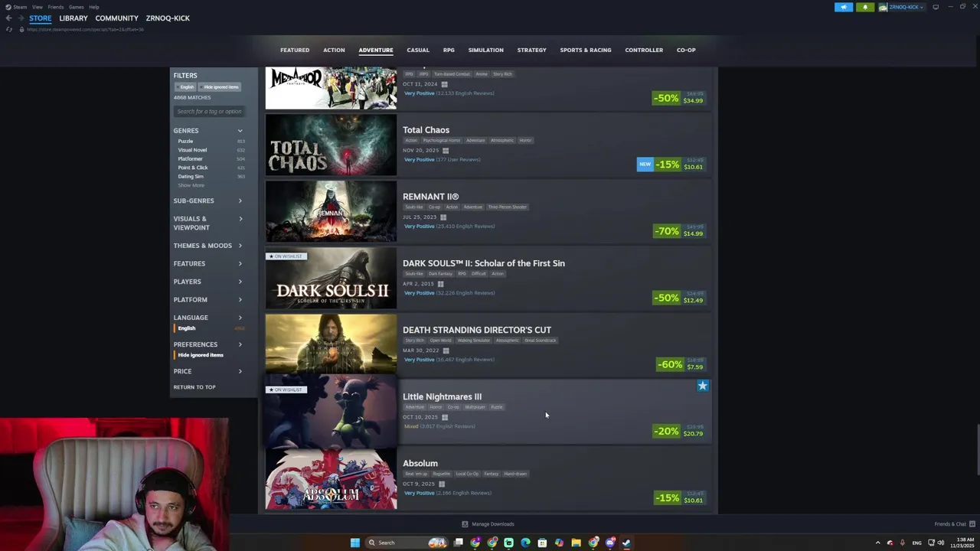Open the volume control in the system tray
Image resolution: width=980 pixels, height=551 pixels.
pyautogui.click(x=940, y=543)
